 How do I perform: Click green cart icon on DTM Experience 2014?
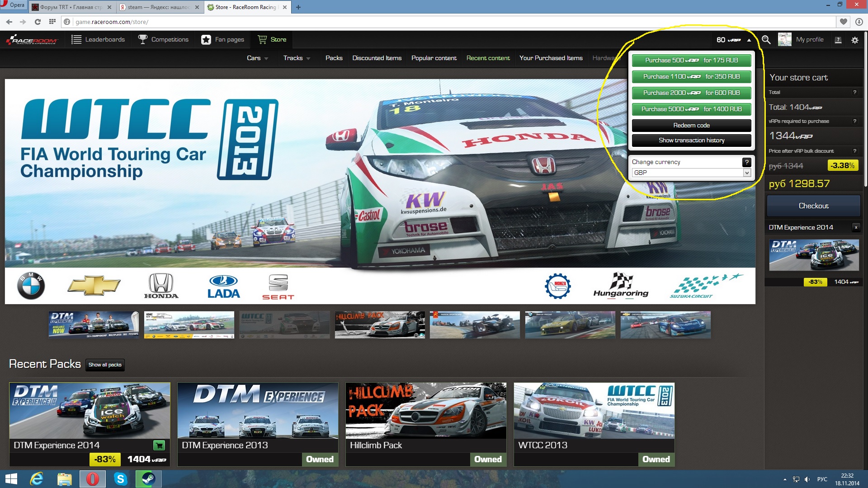[159, 446]
